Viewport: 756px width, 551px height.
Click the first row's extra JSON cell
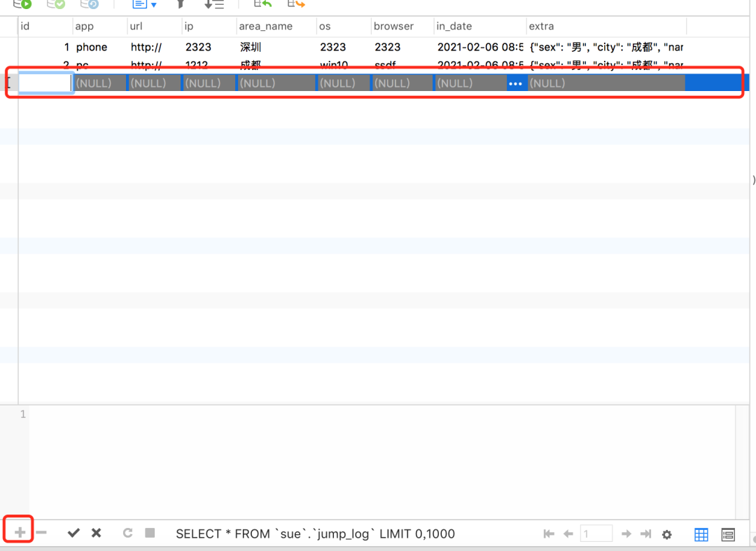coord(606,47)
